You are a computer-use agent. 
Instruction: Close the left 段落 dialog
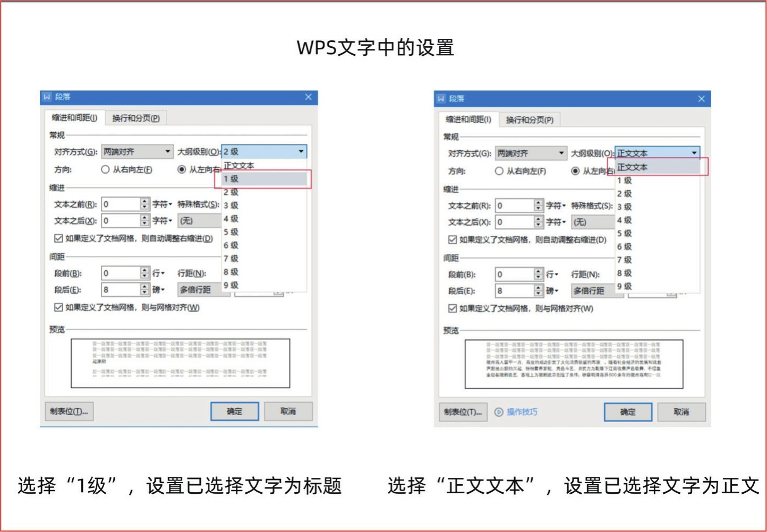309,97
